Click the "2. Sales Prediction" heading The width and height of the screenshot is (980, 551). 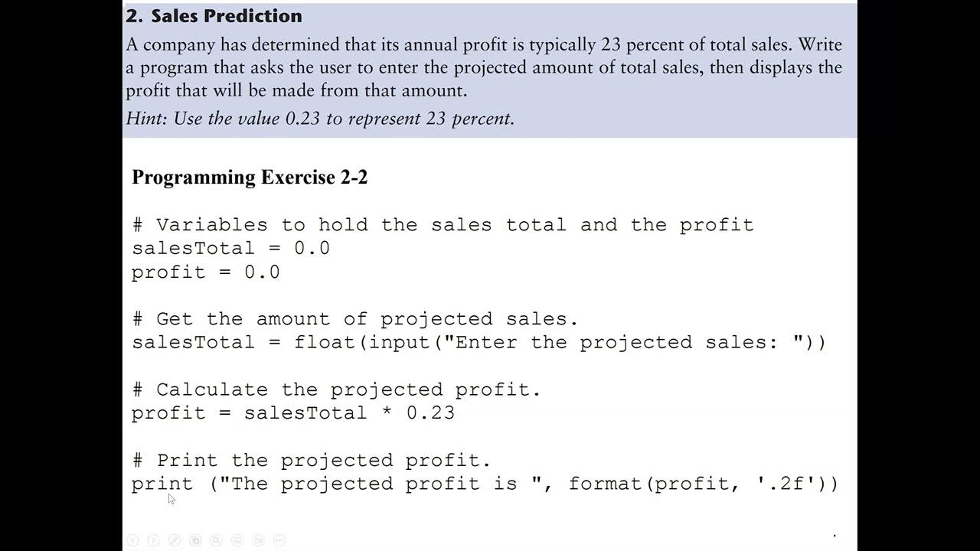[214, 16]
